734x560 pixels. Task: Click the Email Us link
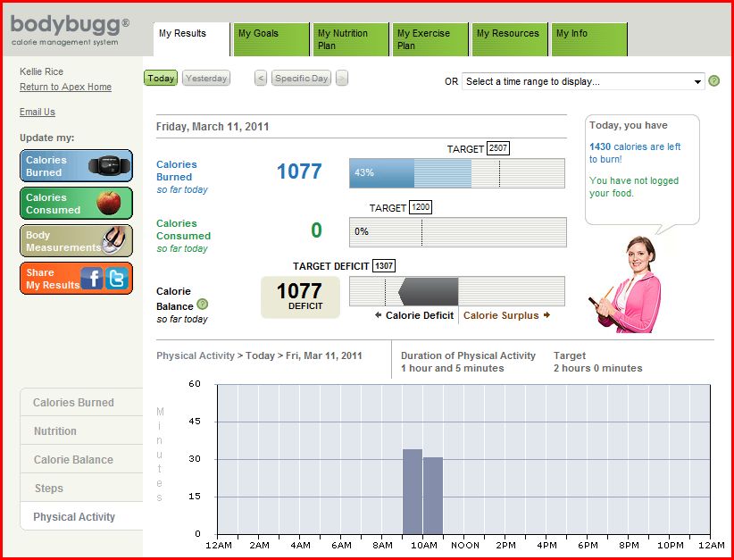(x=38, y=112)
